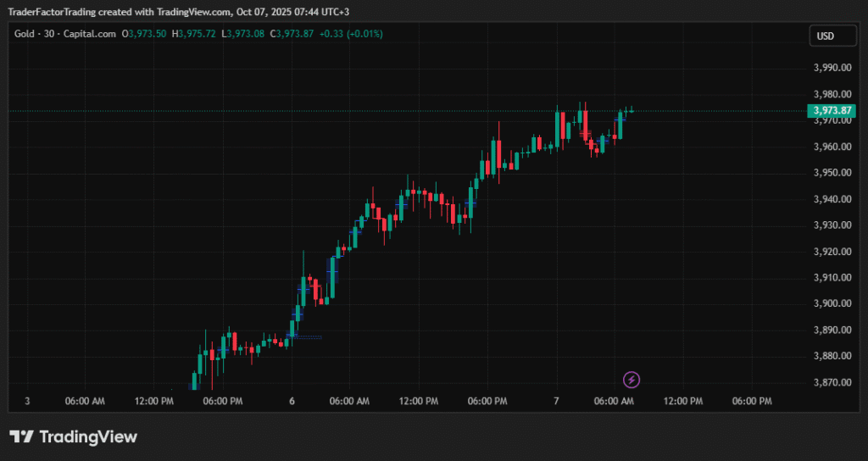Image resolution: width=868 pixels, height=461 pixels.
Task: Click the date label 7 on time axis
Action: 556,401
